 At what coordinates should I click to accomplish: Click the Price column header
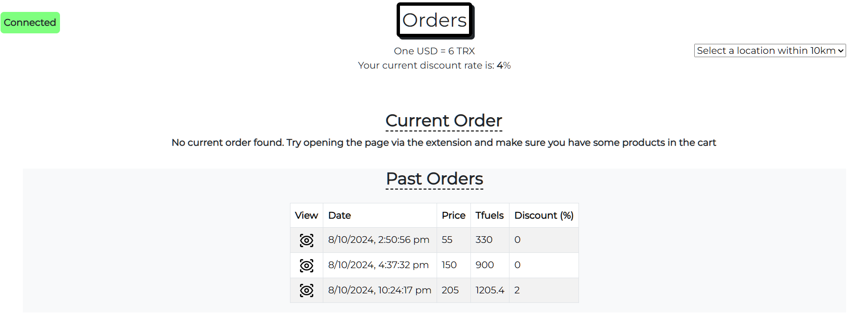tap(453, 215)
